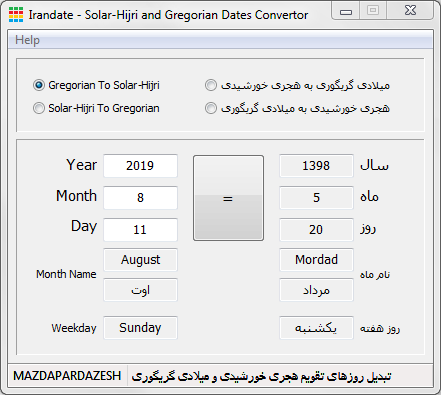The width and height of the screenshot is (441, 395).
Task: Click the Persian یکشنبه weekday box
Action: tap(316, 328)
